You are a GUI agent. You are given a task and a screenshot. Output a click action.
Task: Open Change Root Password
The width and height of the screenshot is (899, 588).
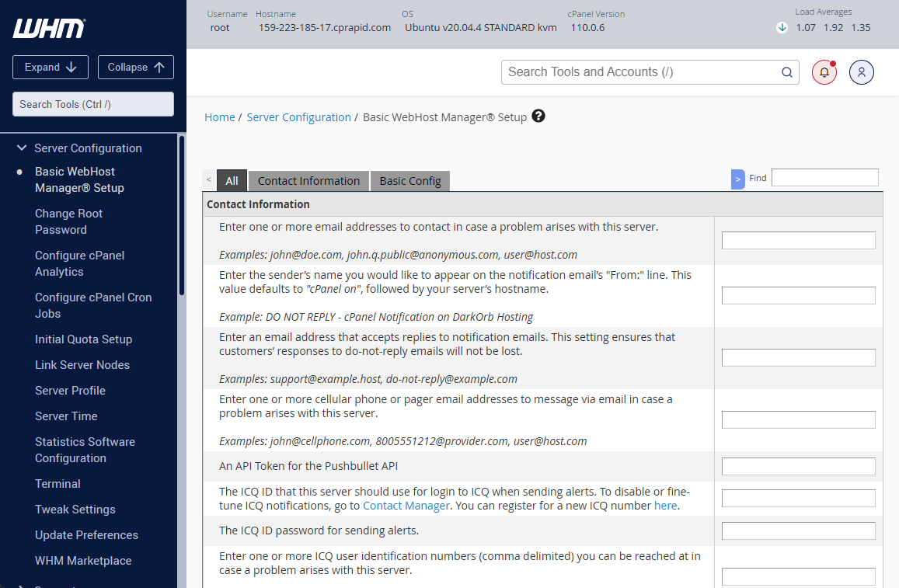69,221
